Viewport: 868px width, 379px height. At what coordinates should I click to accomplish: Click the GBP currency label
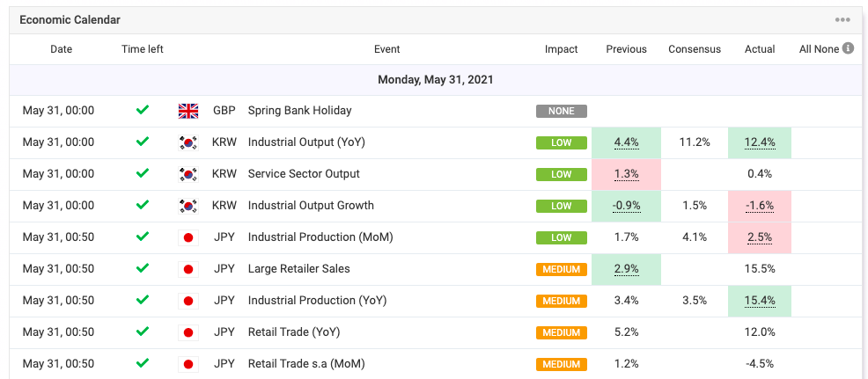coord(224,111)
